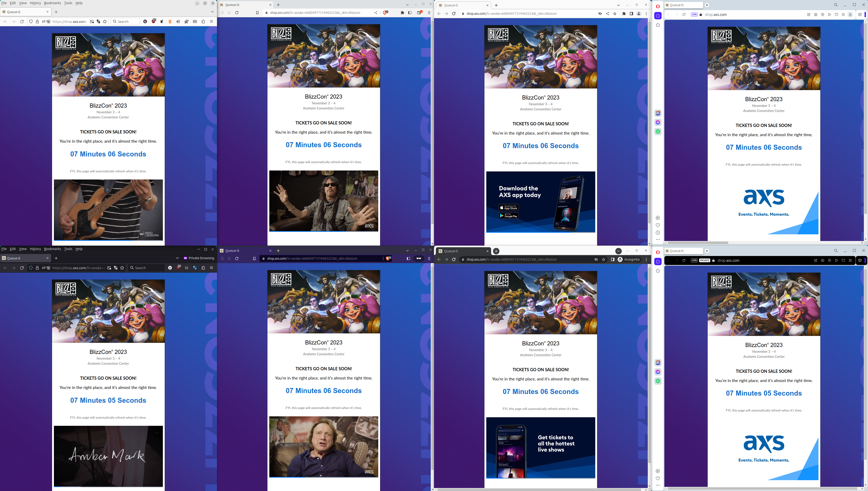The height and width of the screenshot is (491, 868).
Task: Click heart icon in private Opera sidebar
Action: (x=658, y=478)
